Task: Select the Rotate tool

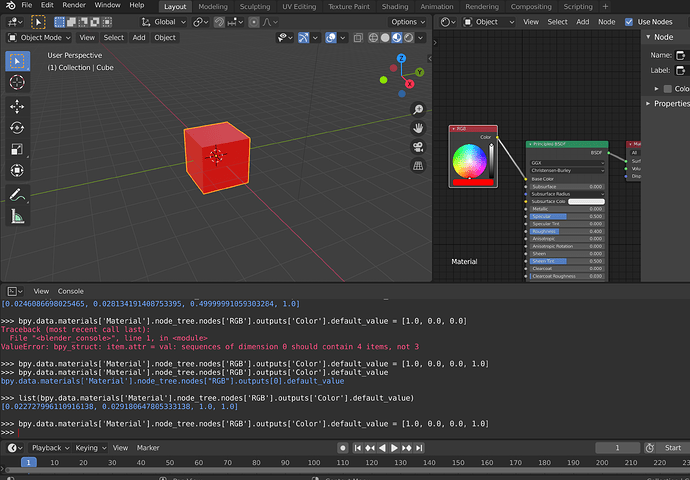Action: pos(17,128)
